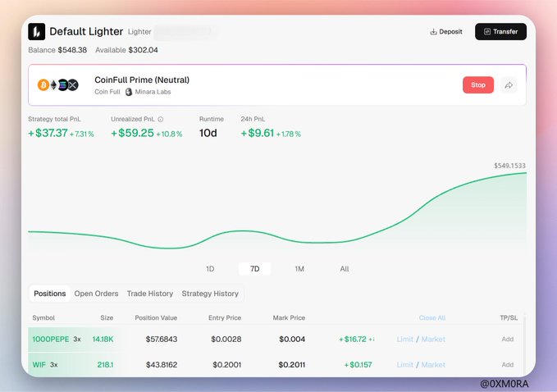
Task: Click Market in the WIF row
Action: (x=433, y=365)
